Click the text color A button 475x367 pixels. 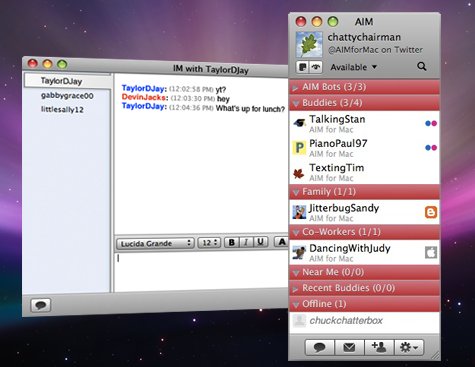tap(282, 241)
